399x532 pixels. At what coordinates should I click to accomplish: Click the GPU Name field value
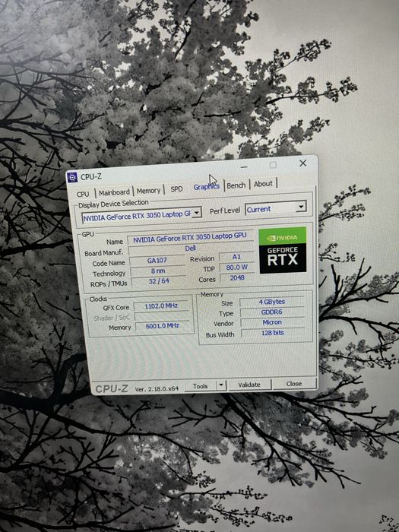190,237
